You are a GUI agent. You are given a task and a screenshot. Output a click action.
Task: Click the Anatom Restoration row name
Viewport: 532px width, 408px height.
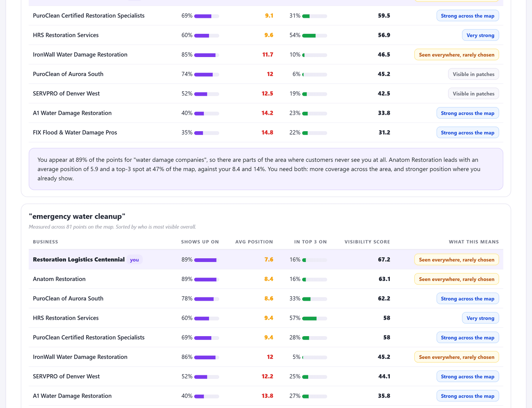coord(59,279)
